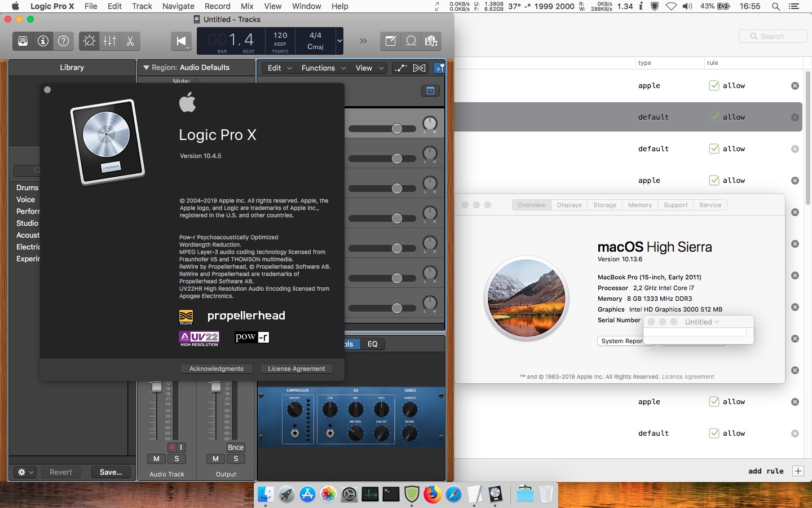This screenshot has width=812, height=508.
Task: Open the Loop Browser icon
Action: tap(411, 41)
